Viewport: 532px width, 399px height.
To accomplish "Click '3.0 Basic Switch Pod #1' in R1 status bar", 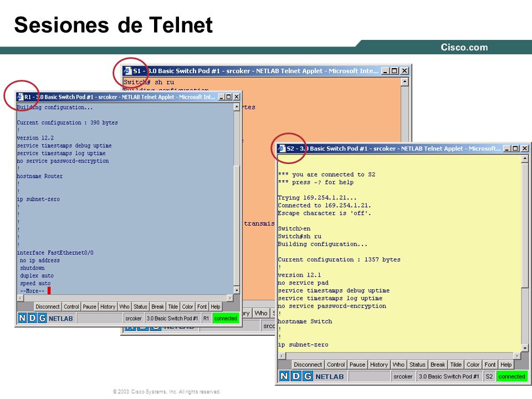I will click(172, 318).
